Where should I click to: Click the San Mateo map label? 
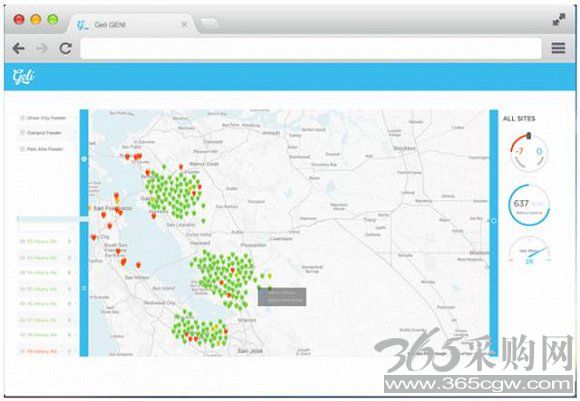click(x=137, y=277)
